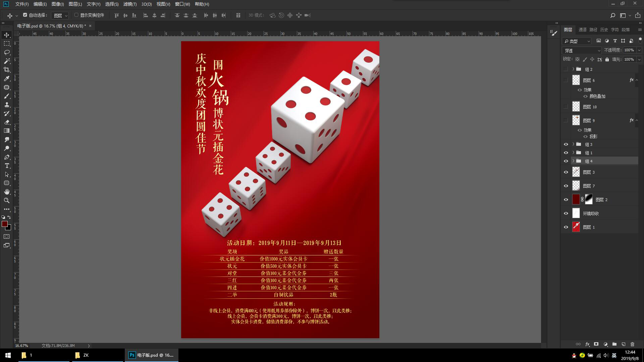Select the Magic Wand tool

tap(7, 61)
